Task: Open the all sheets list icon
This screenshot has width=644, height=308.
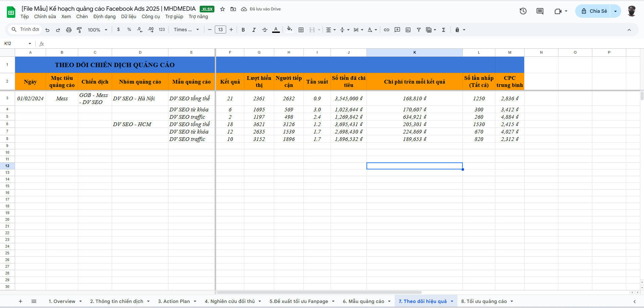Action: 34,301
